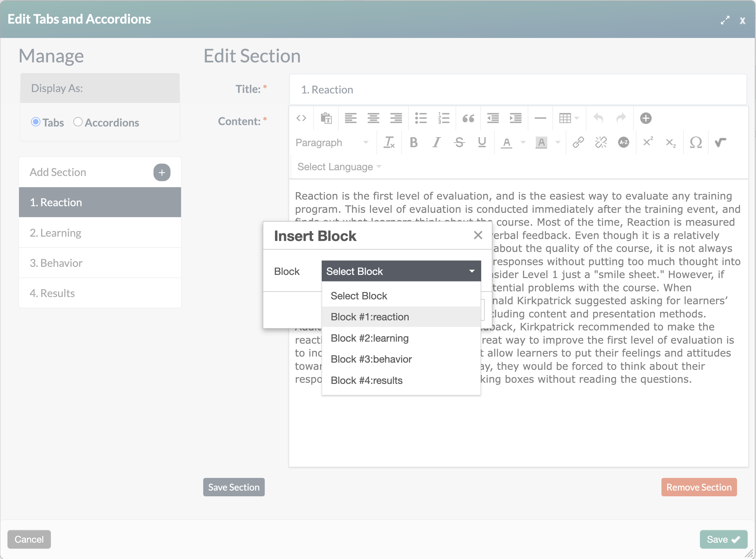Center align the editor text
Screen dimensions: 756x559
click(x=373, y=118)
